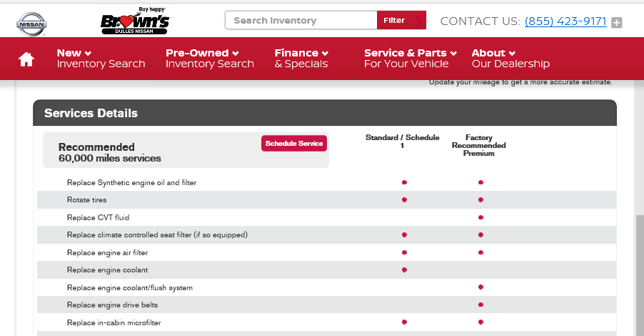
Task: Click the home icon in navigation bar
Action: coord(26,59)
